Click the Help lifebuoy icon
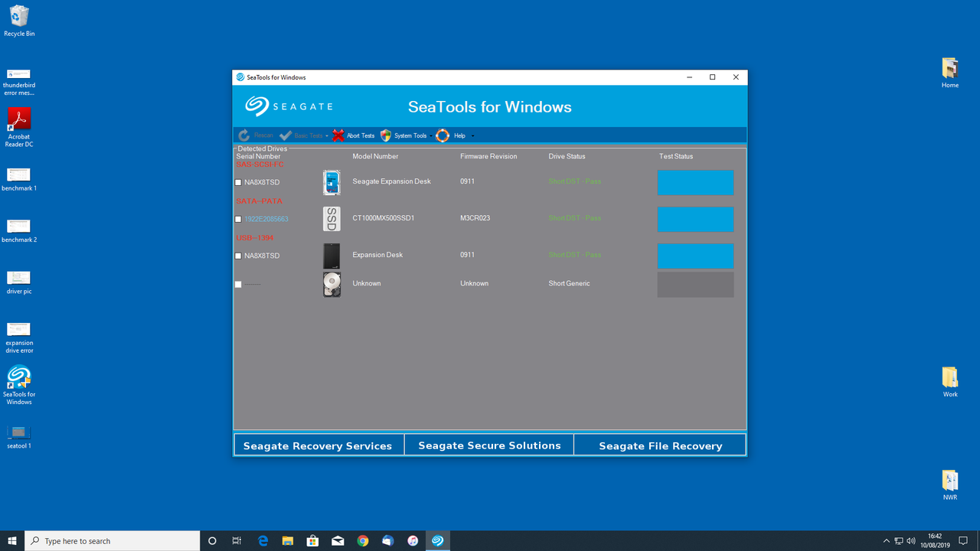The image size is (980, 551). coord(443,135)
